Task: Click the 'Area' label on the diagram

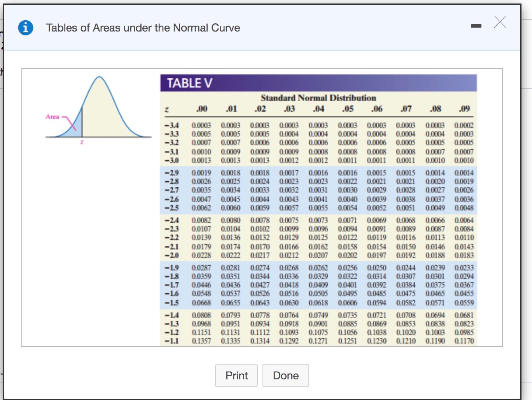Action: point(52,116)
